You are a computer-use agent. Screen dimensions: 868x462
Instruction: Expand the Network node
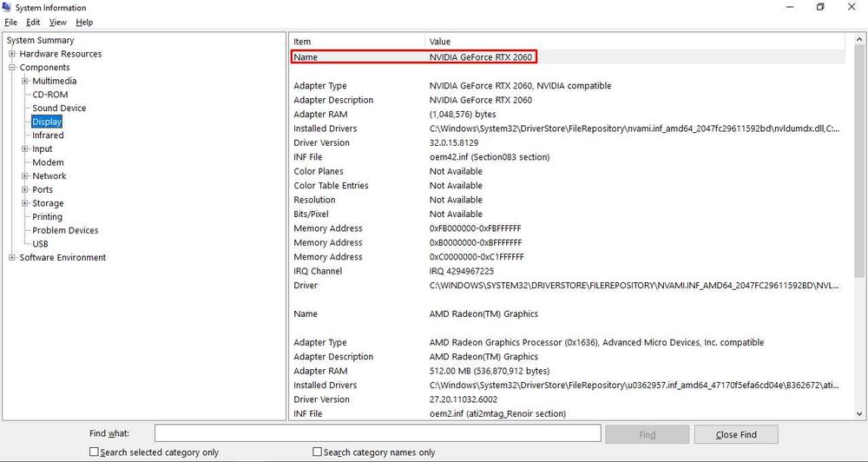(24, 176)
